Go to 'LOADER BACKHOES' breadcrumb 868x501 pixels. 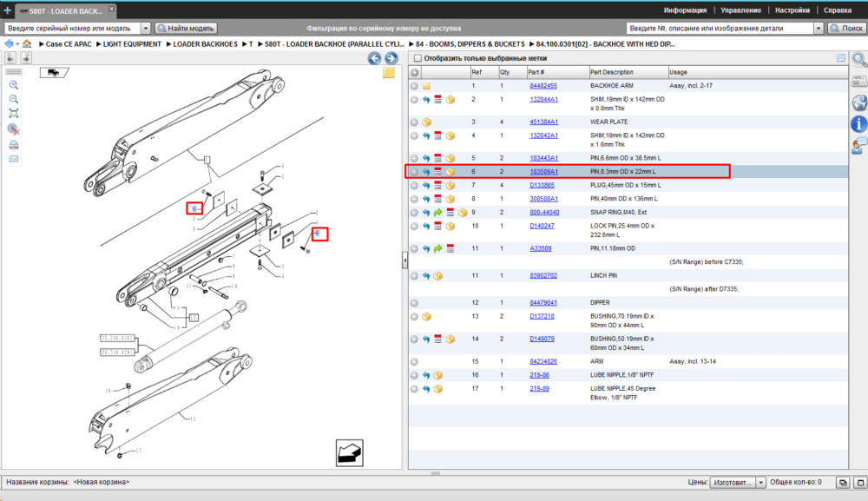[x=205, y=44]
